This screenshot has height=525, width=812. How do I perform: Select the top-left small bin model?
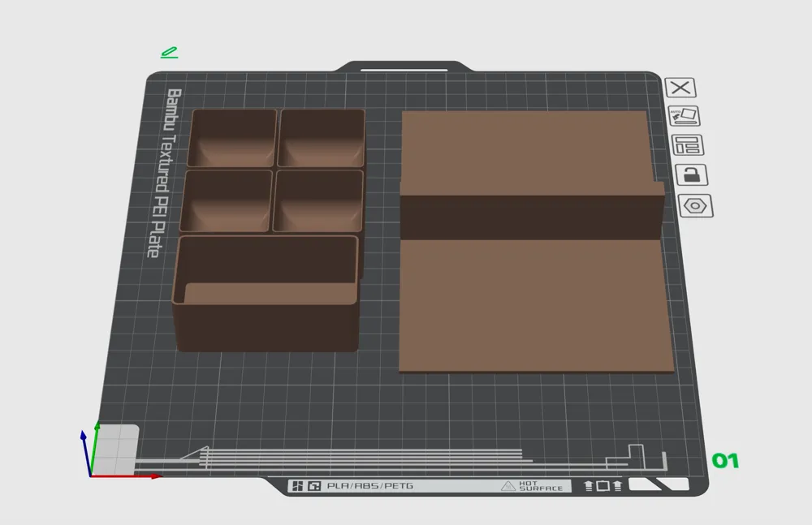click(232, 138)
